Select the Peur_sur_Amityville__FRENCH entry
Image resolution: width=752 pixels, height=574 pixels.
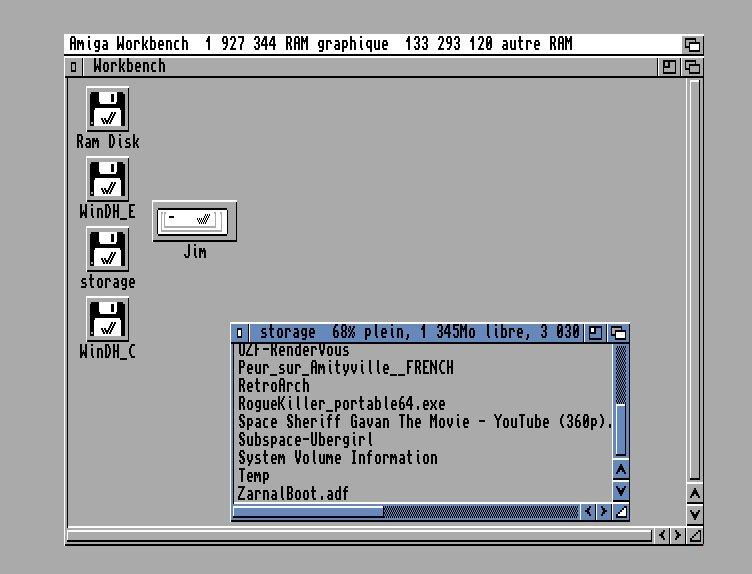click(x=345, y=368)
